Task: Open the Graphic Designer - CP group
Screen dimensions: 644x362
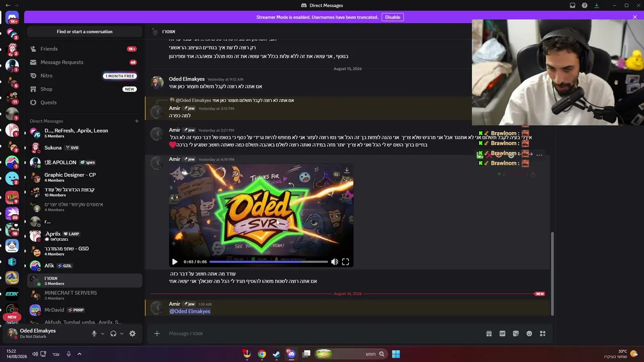Action: (x=84, y=177)
